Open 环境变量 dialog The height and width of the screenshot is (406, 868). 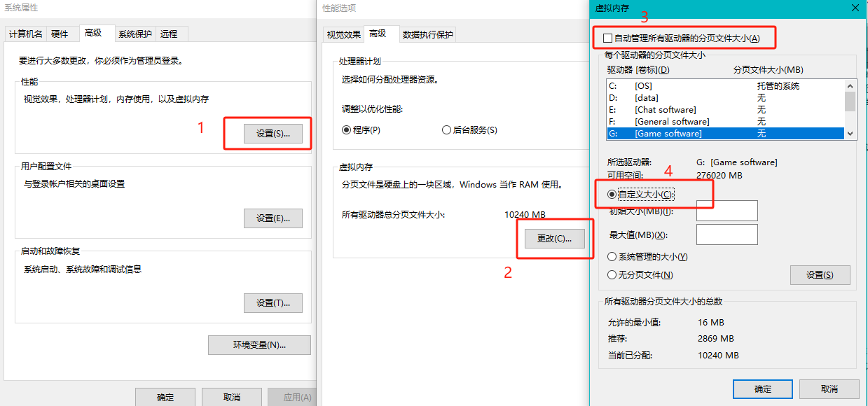click(x=259, y=345)
